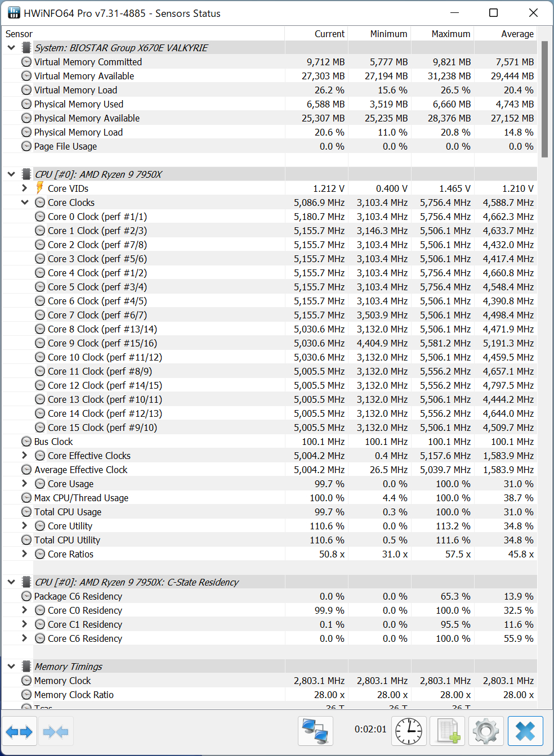Click the shrink layout arrows icon
Image resolution: width=554 pixels, height=756 pixels.
[55, 731]
